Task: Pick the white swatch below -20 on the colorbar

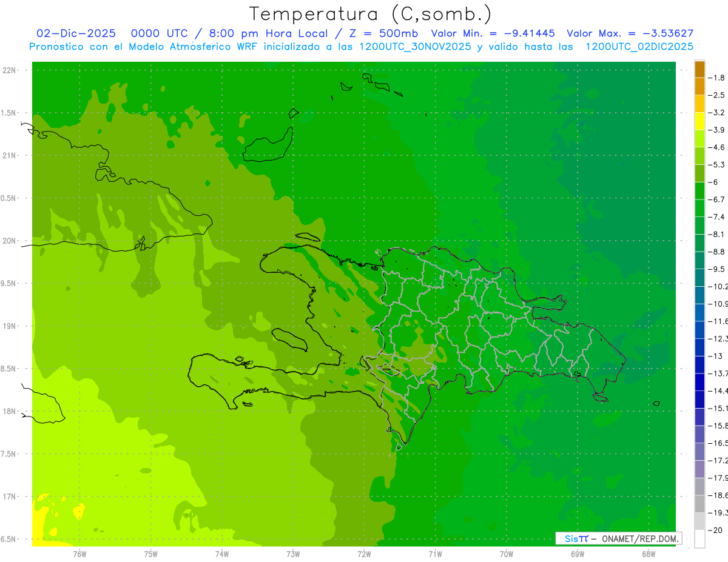Action: pyautogui.click(x=699, y=539)
